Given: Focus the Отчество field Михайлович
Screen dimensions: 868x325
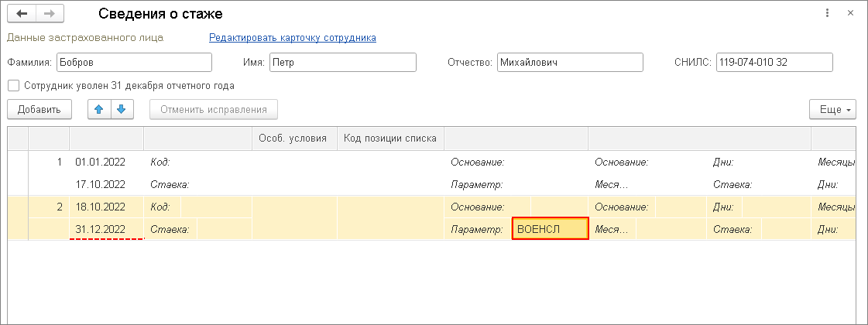Looking at the screenshot, I should click(569, 62).
